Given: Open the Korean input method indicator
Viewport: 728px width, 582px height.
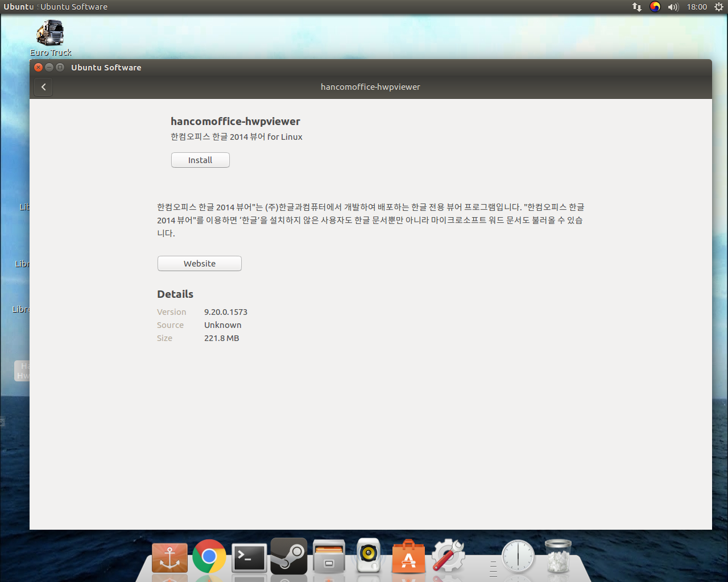Looking at the screenshot, I should (x=655, y=7).
